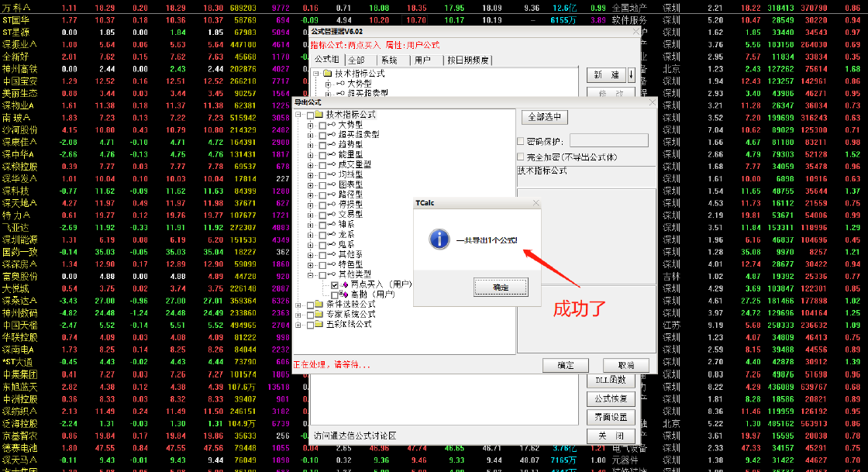Click the 界面设置 button
Image resolution: width=868 pixels, height=472 pixels.
point(611,417)
